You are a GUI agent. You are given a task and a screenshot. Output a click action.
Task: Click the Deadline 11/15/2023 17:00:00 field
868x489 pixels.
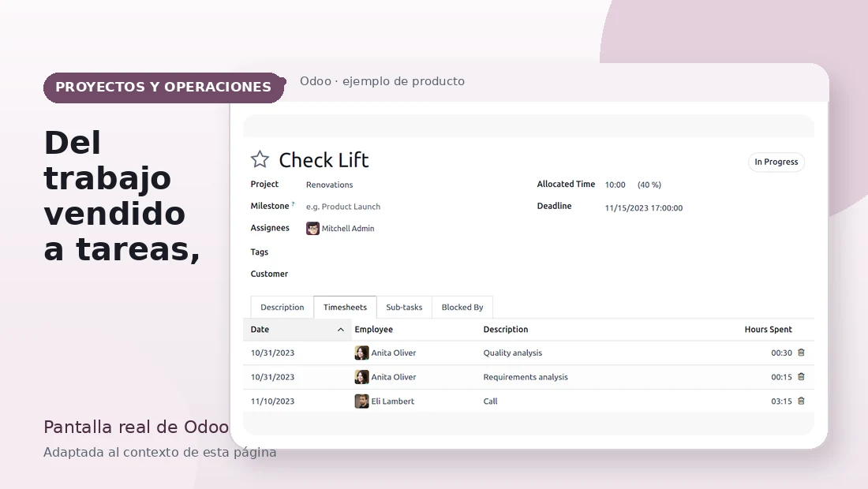[x=644, y=208]
